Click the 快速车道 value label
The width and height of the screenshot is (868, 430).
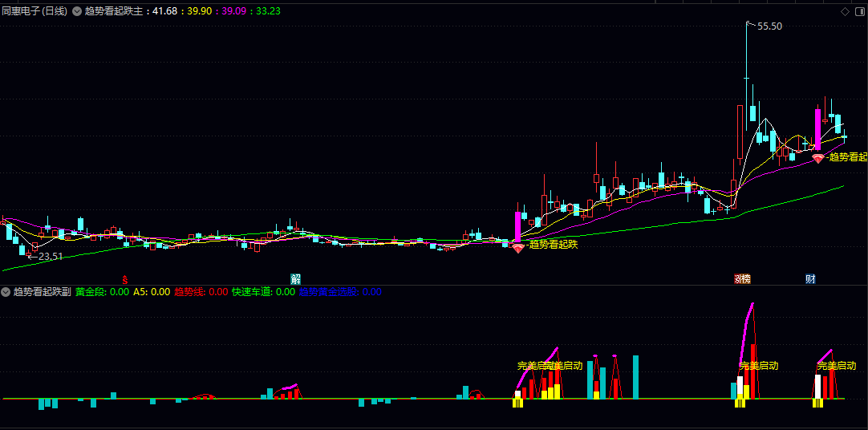pos(263,292)
